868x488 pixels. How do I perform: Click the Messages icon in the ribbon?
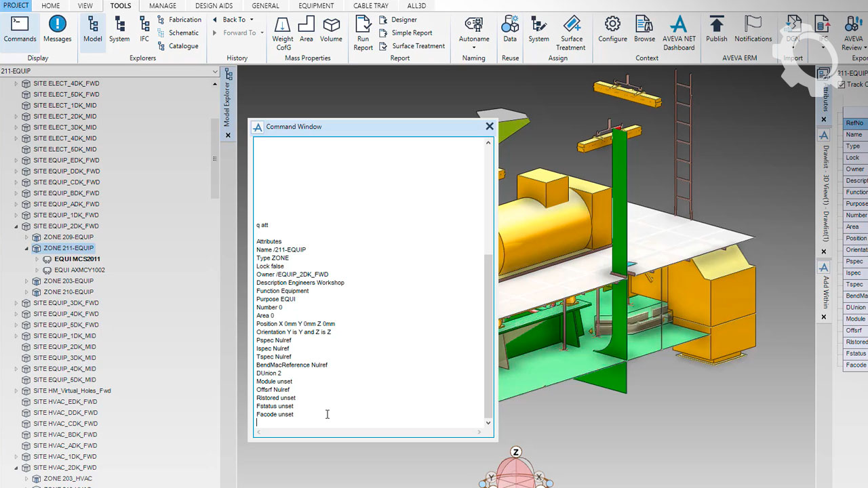pos(58,30)
